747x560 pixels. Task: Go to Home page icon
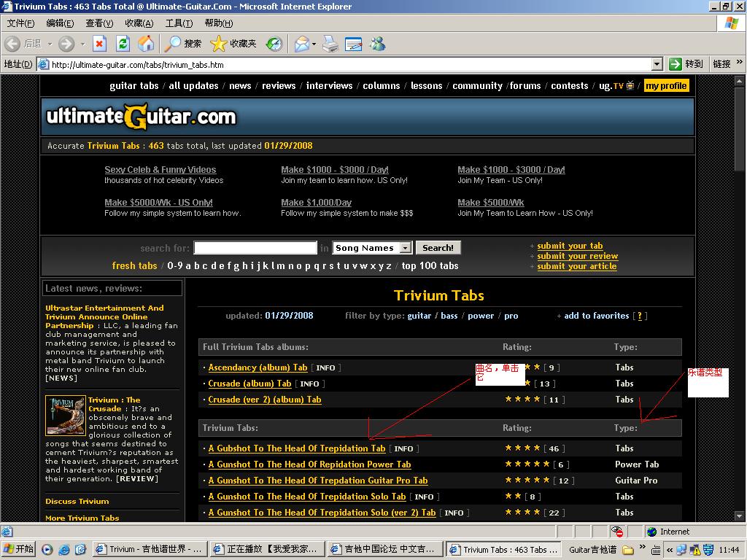pos(146,44)
